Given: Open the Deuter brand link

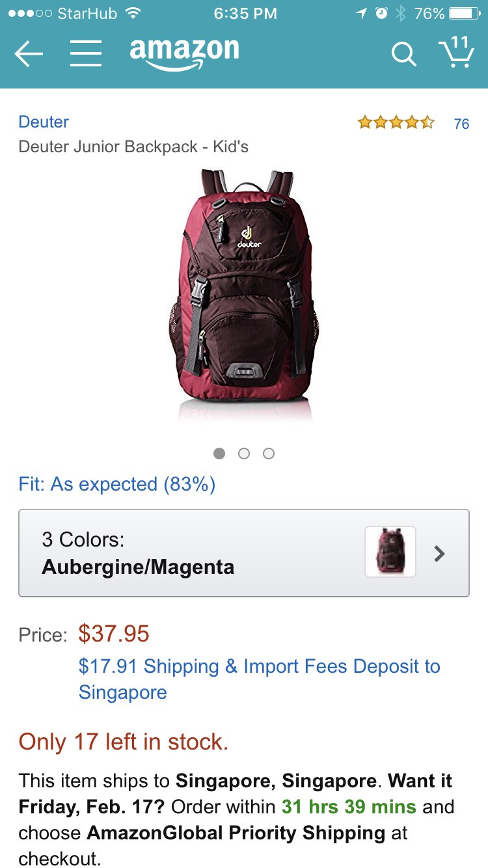Looking at the screenshot, I should pos(44,122).
